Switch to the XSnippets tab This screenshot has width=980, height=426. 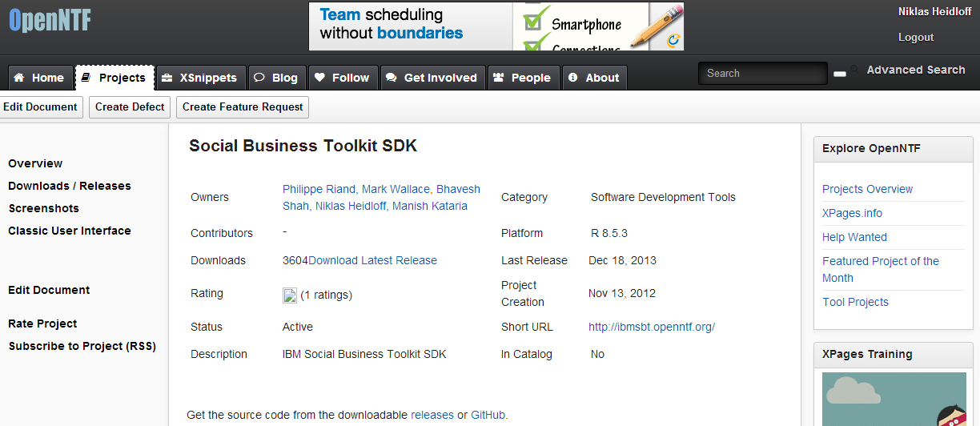[200, 78]
